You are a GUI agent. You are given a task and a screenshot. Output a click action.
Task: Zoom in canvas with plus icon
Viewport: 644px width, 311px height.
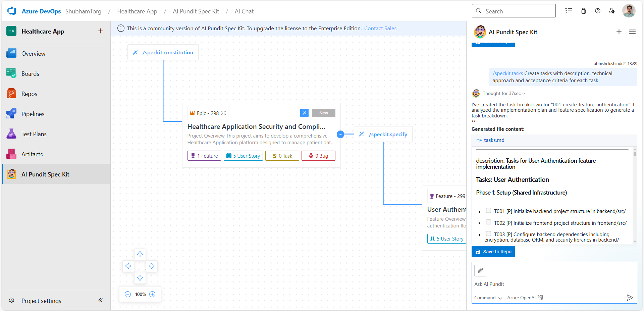(x=152, y=294)
